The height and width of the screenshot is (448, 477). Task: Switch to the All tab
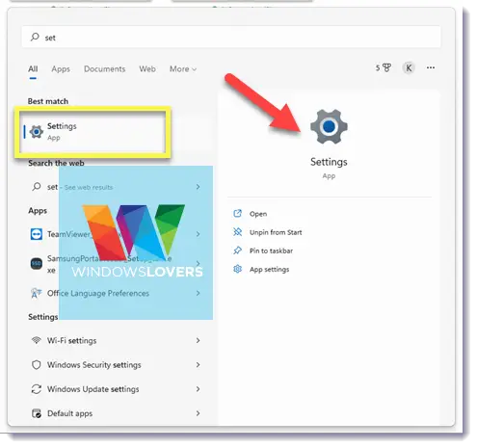(33, 68)
